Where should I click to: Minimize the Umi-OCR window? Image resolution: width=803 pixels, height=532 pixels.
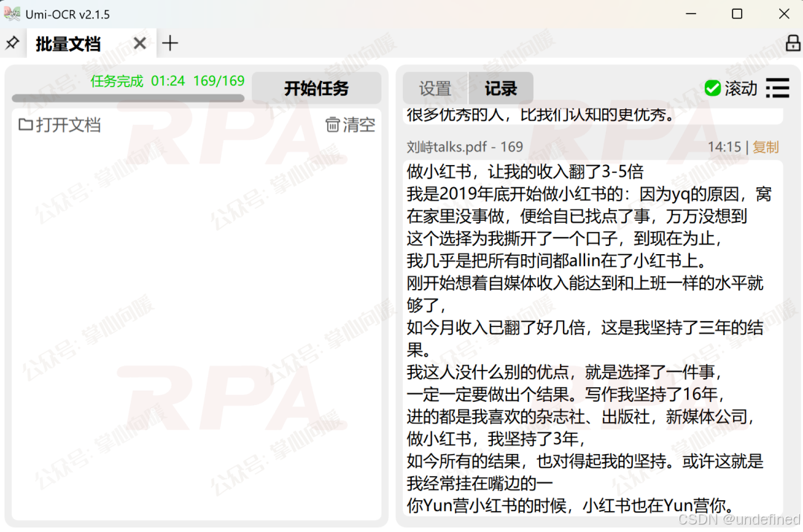pyautogui.click(x=691, y=14)
